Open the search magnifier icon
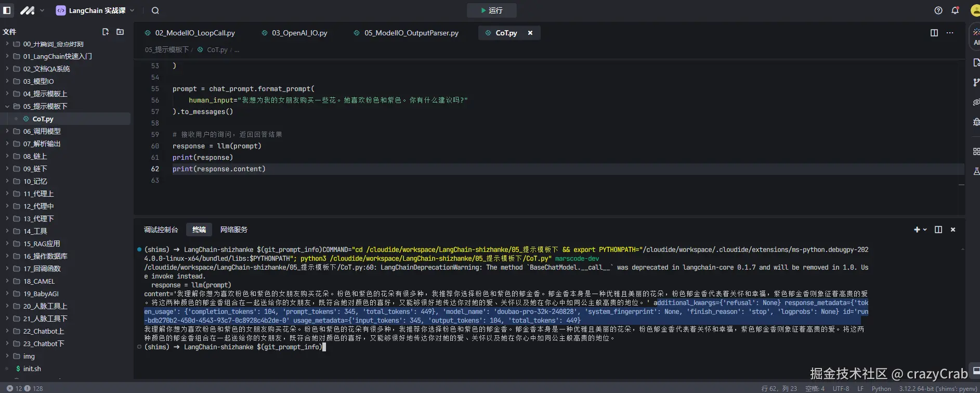This screenshot has height=393, width=980. (155, 10)
